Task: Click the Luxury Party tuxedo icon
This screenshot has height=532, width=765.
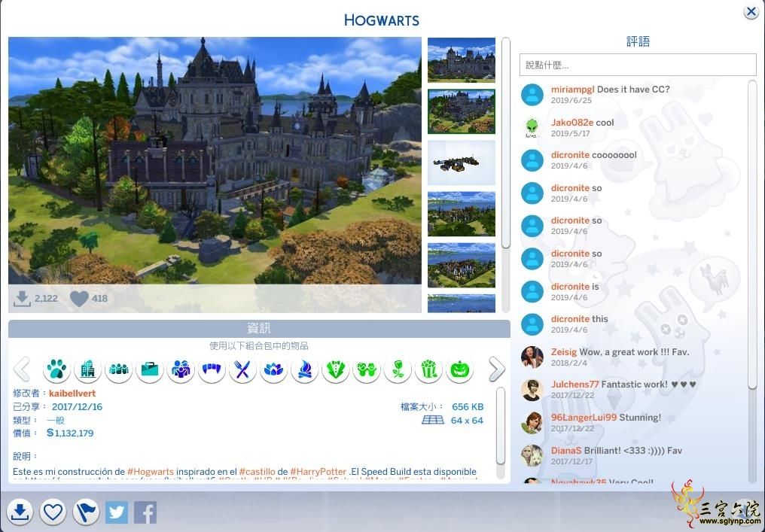Action: click(x=336, y=369)
